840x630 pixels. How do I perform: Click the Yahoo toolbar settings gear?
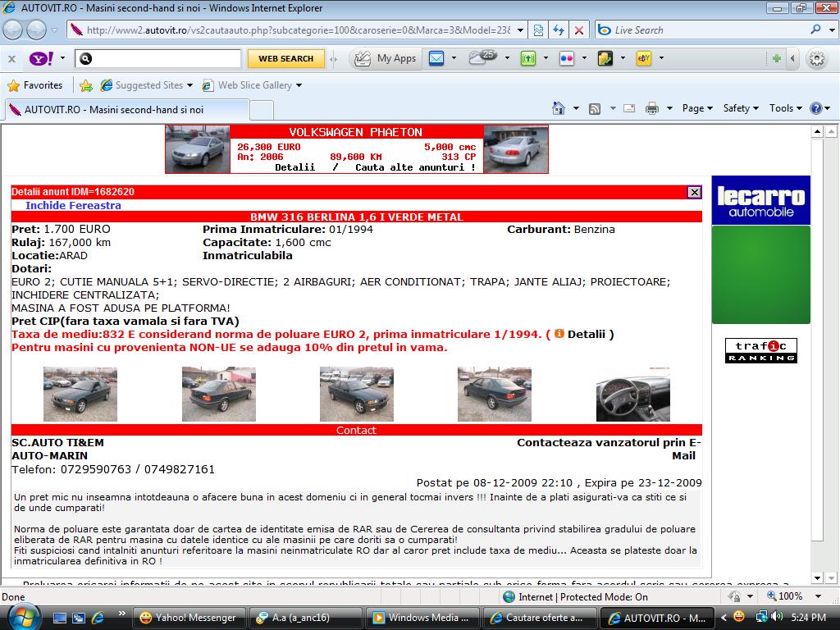(817, 58)
